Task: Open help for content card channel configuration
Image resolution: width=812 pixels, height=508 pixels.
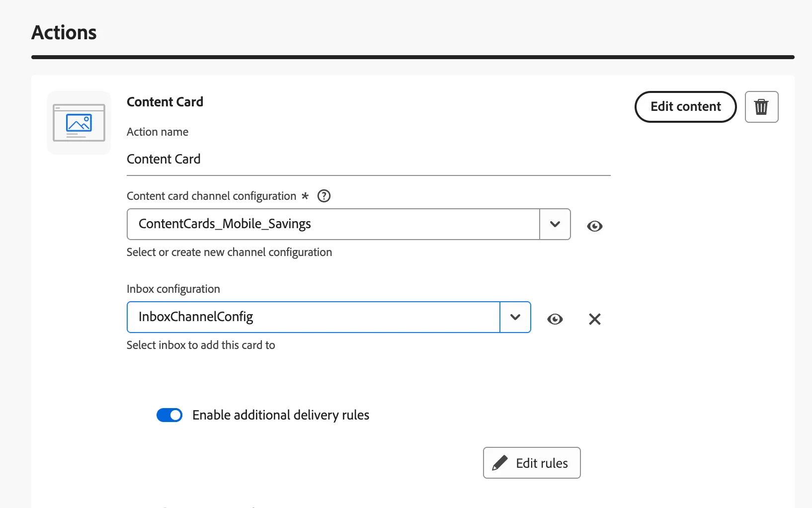Action: [324, 196]
